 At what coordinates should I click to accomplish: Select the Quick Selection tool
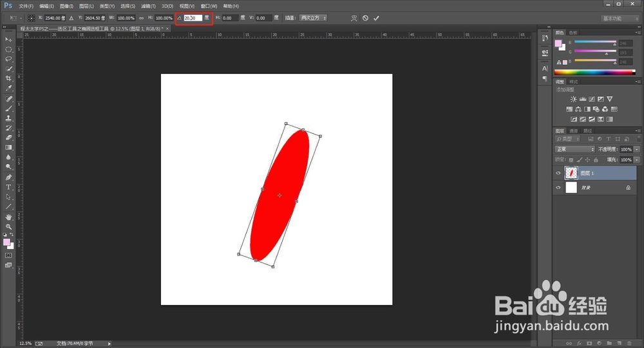pos(8,69)
